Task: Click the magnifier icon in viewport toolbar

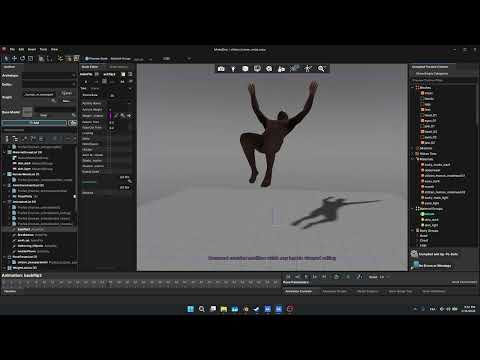Action: click(x=321, y=69)
